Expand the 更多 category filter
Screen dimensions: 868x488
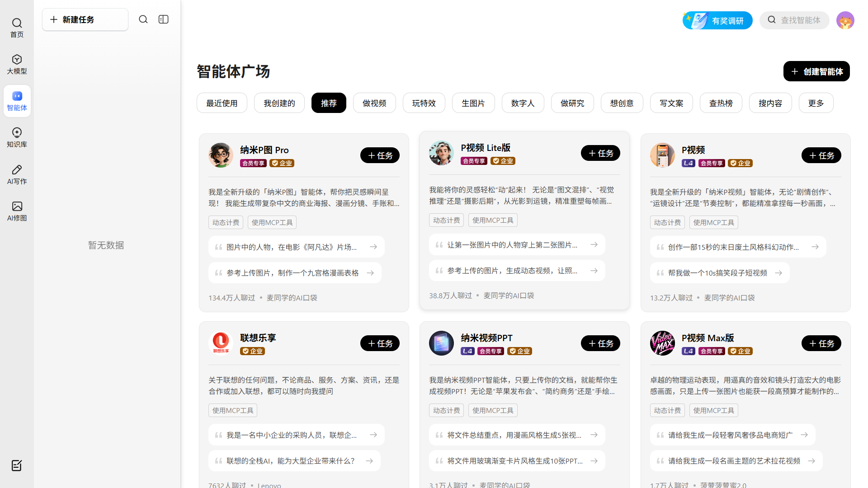click(x=816, y=103)
